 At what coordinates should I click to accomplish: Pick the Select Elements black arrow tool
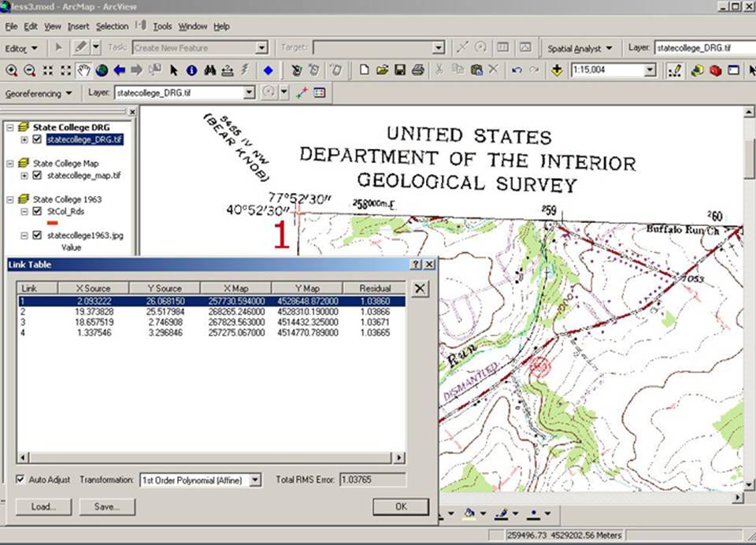click(x=173, y=70)
